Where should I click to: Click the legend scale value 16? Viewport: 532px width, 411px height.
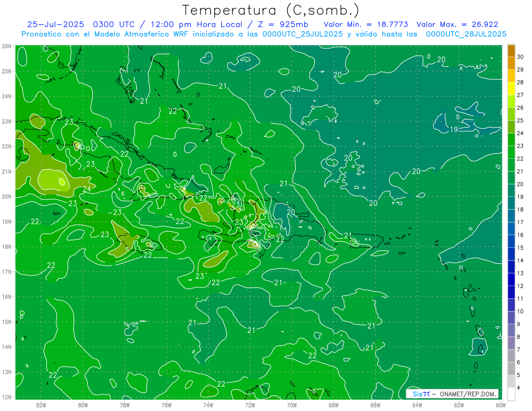click(x=520, y=235)
